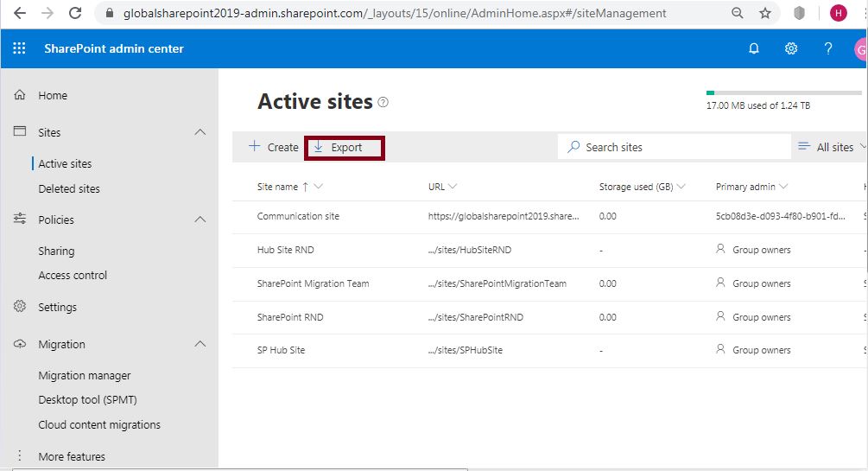Open the notifications bell
868x471 pixels.
(x=753, y=48)
